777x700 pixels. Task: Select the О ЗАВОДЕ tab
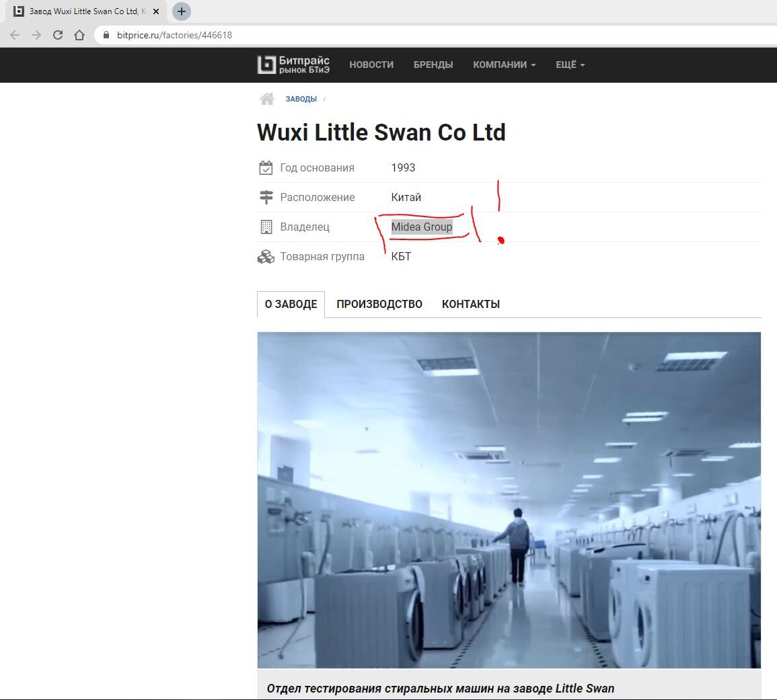tap(291, 304)
